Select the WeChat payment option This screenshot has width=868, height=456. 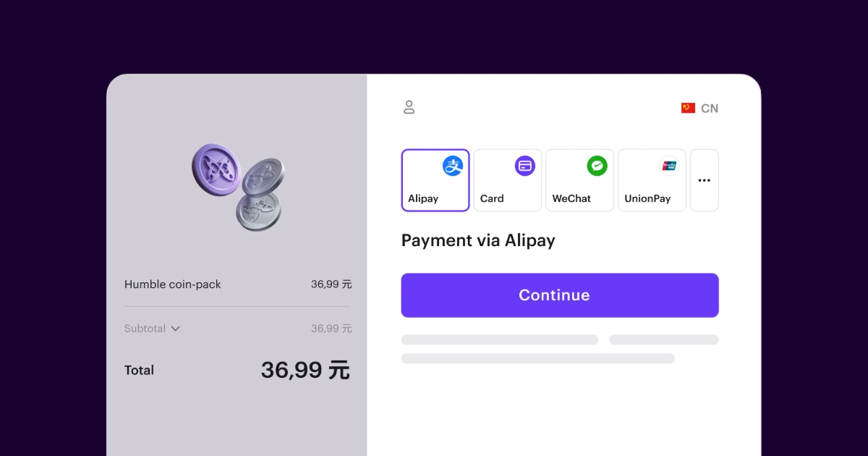(579, 180)
